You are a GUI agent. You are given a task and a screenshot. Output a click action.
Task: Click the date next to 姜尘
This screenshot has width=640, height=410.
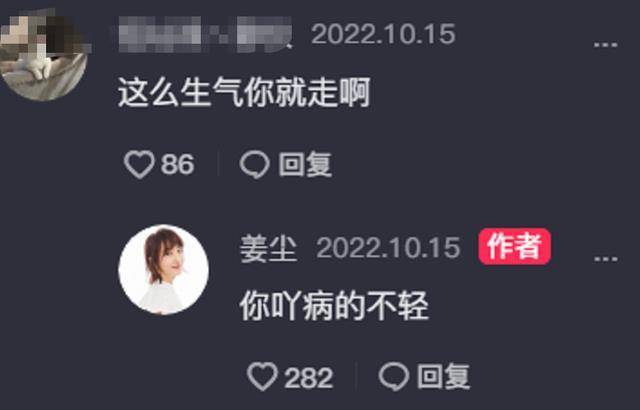(389, 248)
